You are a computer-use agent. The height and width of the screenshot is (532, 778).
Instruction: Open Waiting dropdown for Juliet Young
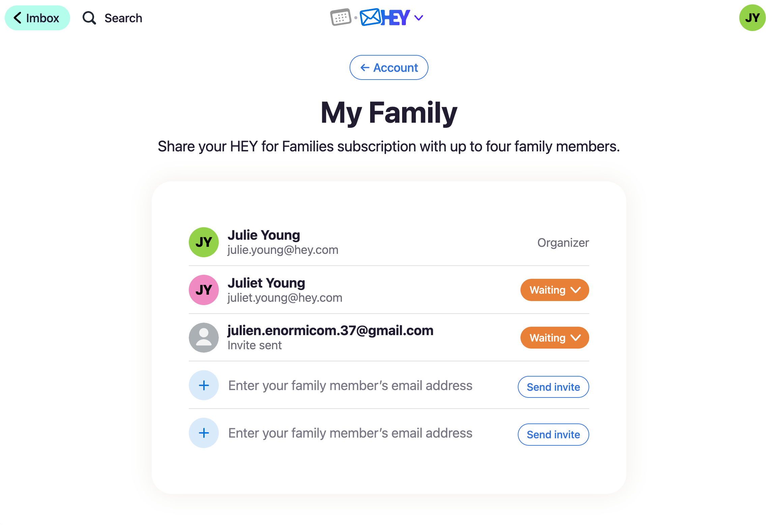555,290
